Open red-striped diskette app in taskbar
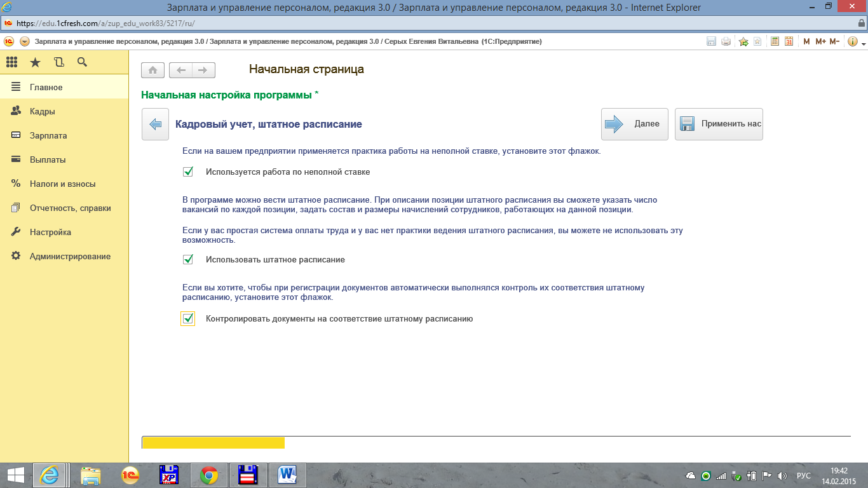Image resolution: width=868 pixels, height=488 pixels. pos(248,475)
